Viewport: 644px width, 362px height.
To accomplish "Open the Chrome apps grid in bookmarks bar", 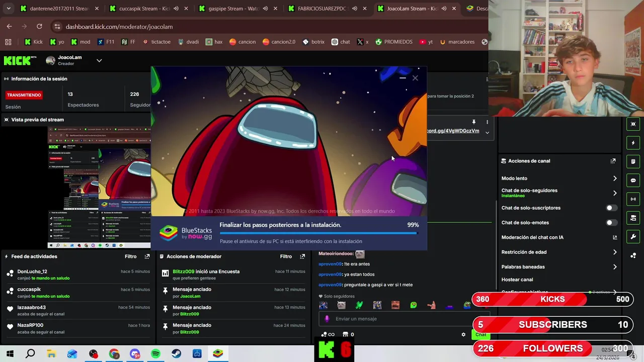I will 8,42.
